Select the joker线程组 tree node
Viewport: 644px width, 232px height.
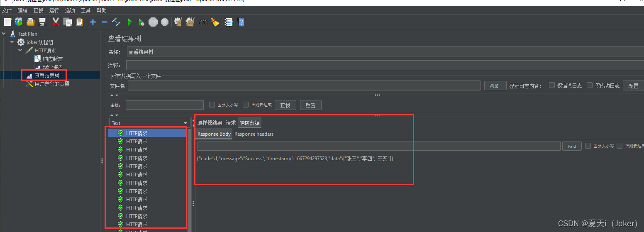coord(39,42)
